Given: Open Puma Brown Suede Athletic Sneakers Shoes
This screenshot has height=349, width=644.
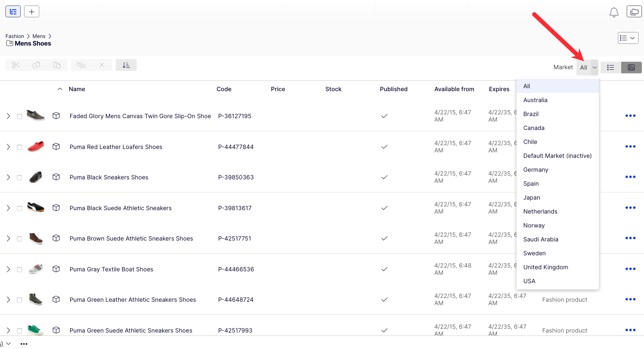Looking at the screenshot, I should tap(131, 238).
